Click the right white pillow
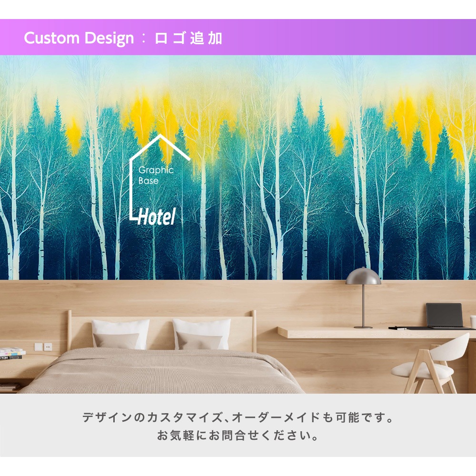This screenshot has width=476, height=476. point(202,334)
